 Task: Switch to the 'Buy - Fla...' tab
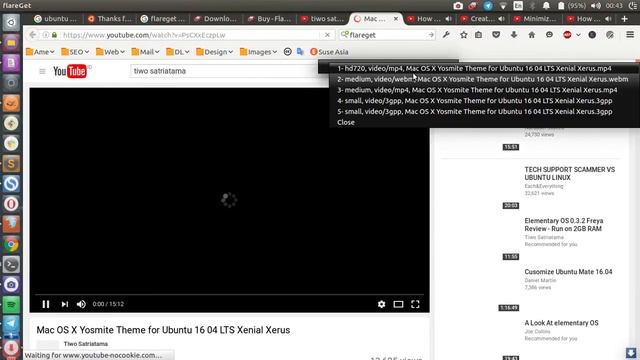coord(269,19)
